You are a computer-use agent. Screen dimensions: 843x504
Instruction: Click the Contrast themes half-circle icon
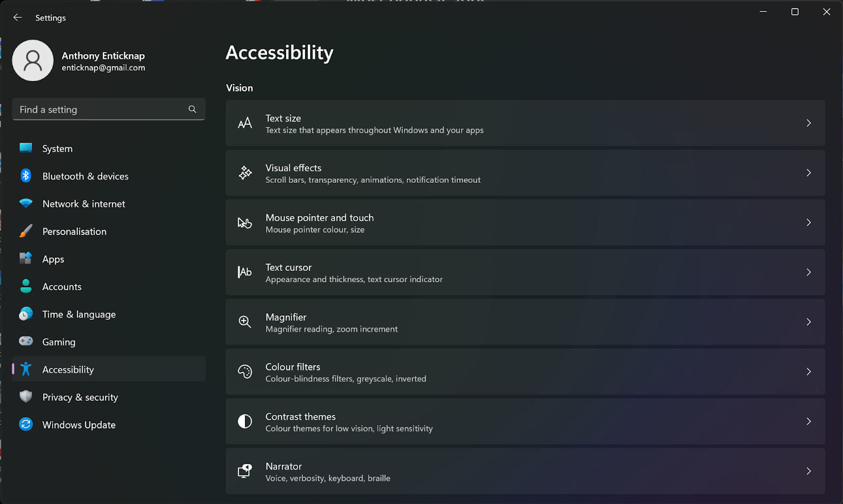pos(245,421)
